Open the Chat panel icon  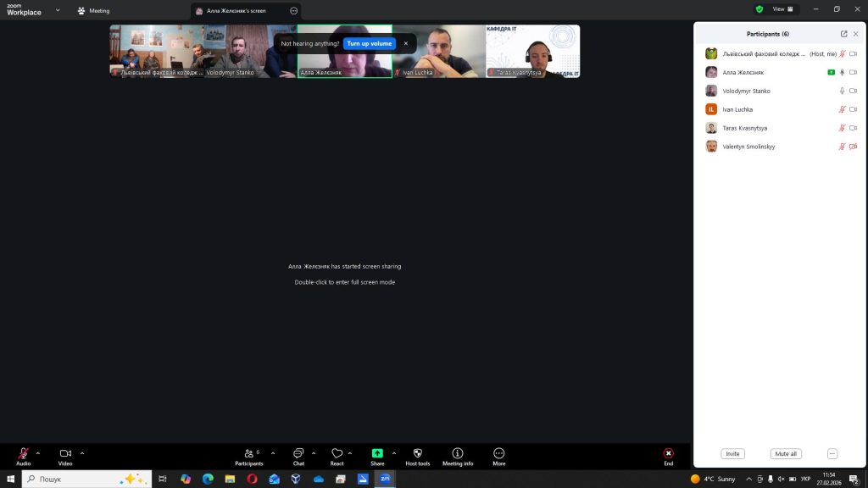click(x=298, y=453)
